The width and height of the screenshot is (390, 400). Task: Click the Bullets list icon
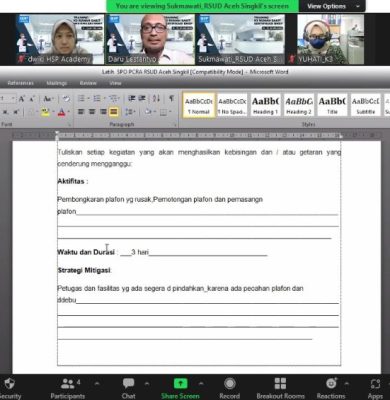pyautogui.click(x=81, y=98)
